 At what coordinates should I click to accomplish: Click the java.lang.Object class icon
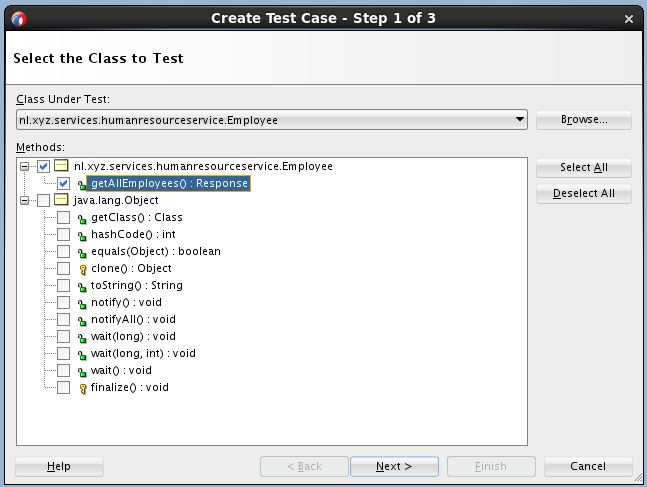click(62, 201)
